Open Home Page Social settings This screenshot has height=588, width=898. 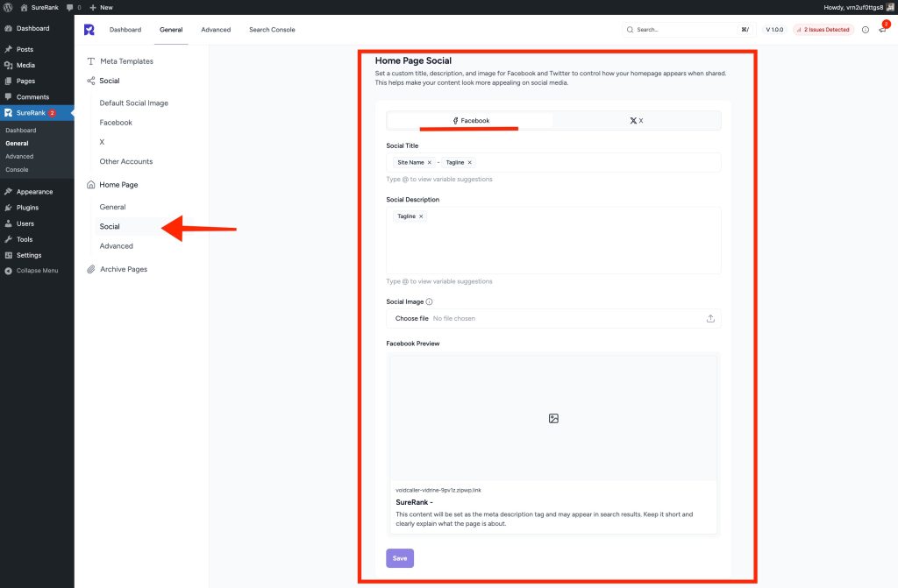point(110,227)
